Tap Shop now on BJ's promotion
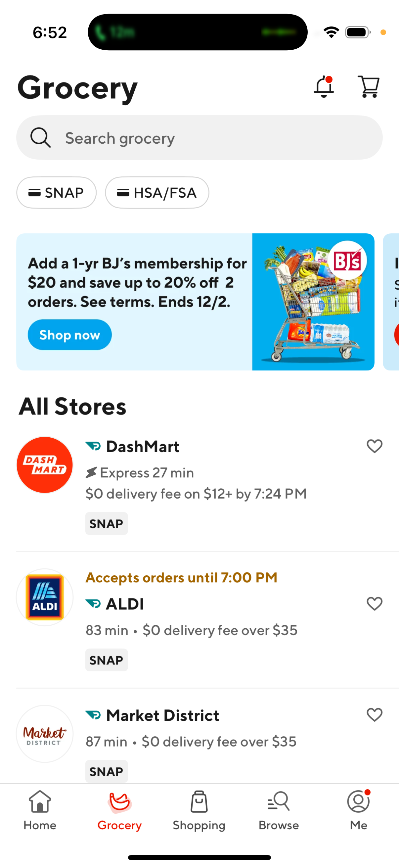The width and height of the screenshot is (399, 868). pos(69,335)
